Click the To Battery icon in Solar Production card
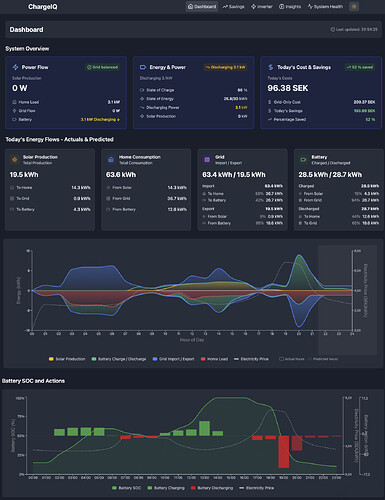 (12, 209)
